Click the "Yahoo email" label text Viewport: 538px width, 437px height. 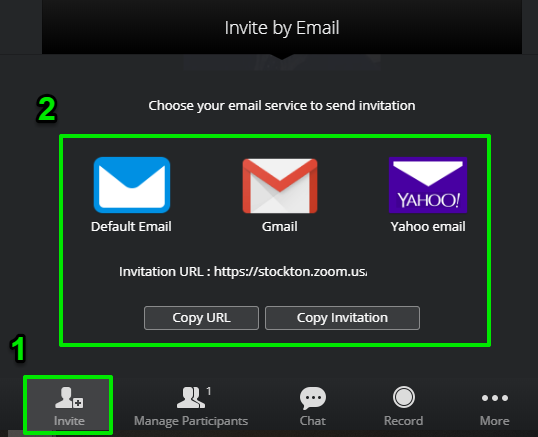tap(428, 226)
